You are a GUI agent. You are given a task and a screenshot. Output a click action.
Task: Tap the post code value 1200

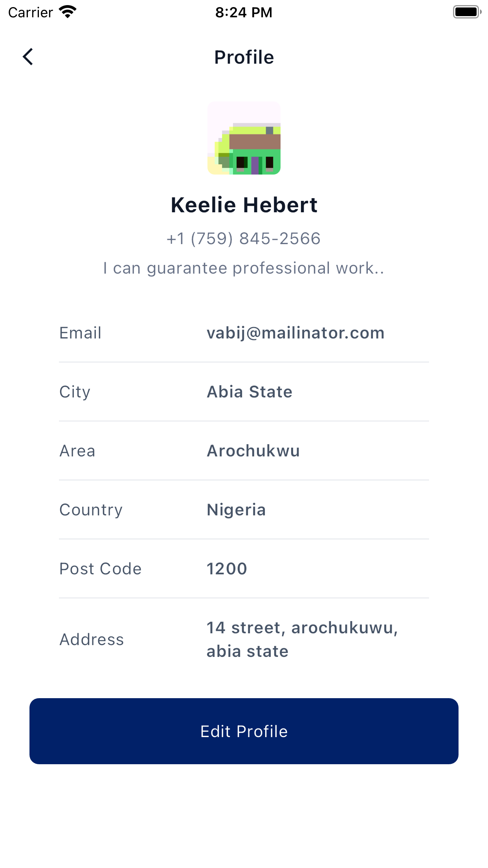227,569
